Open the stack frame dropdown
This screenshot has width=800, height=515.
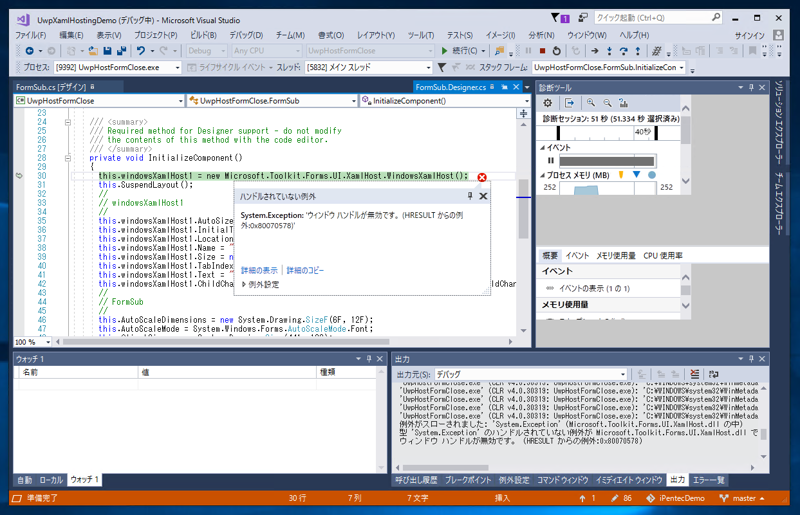(609, 67)
